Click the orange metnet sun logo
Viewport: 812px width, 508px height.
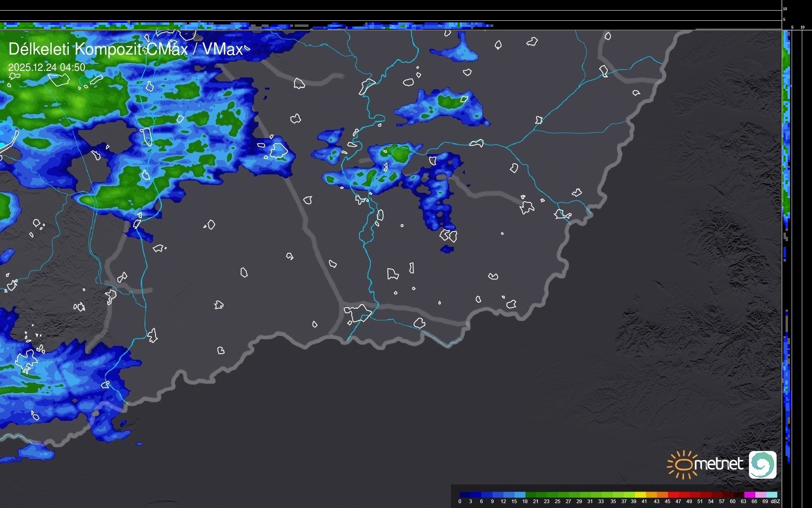[684, 464]
